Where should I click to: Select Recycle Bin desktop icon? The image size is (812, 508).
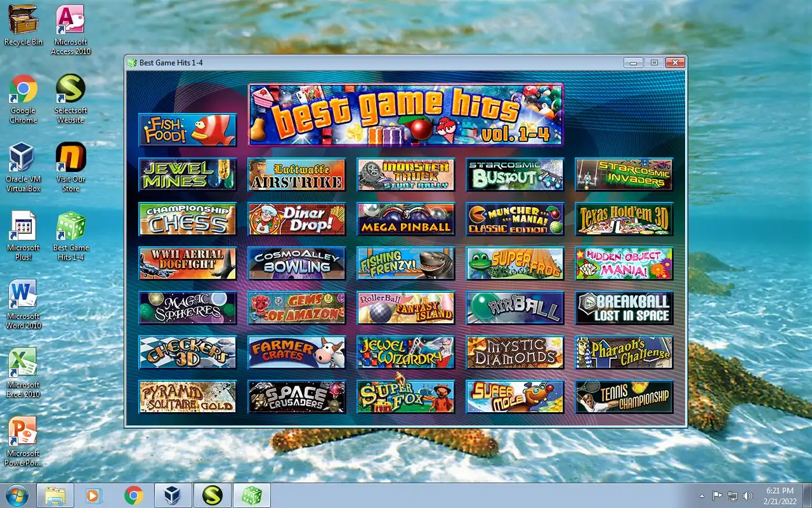click(23, 25)
